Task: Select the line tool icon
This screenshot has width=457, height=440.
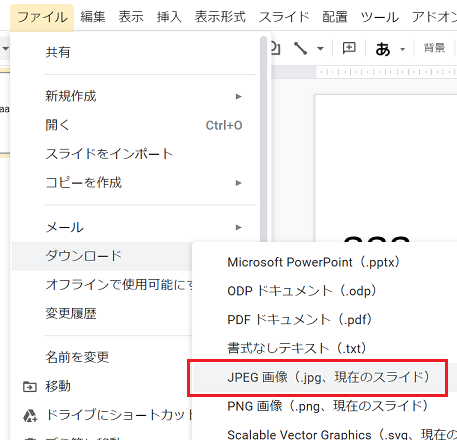Action: pyautogui.click(x=300, y=48)
